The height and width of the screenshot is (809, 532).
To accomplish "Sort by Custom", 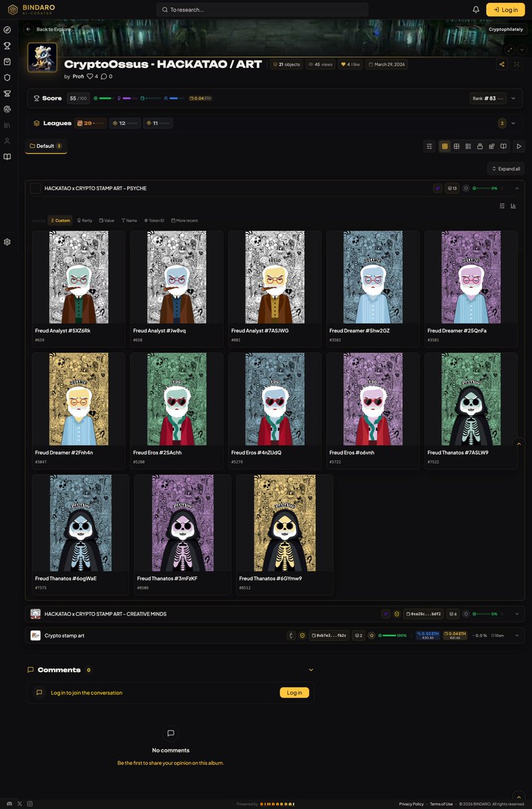I will [60, 220].
